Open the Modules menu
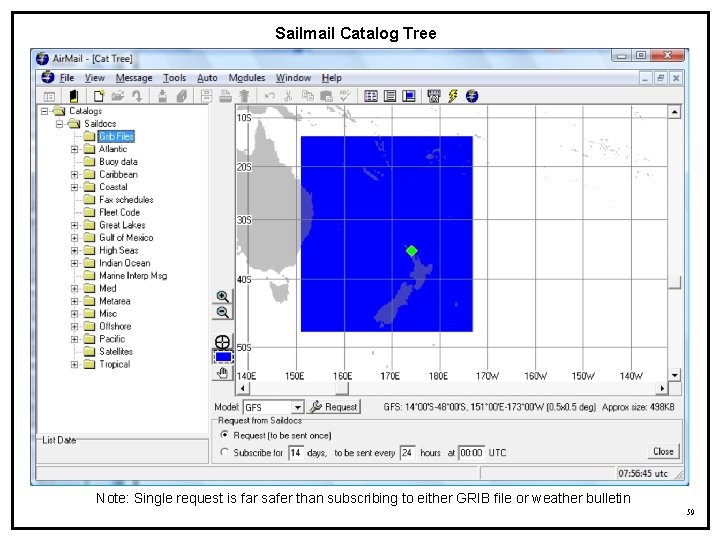The image size is (720, 540). click(x=247, y=78)
